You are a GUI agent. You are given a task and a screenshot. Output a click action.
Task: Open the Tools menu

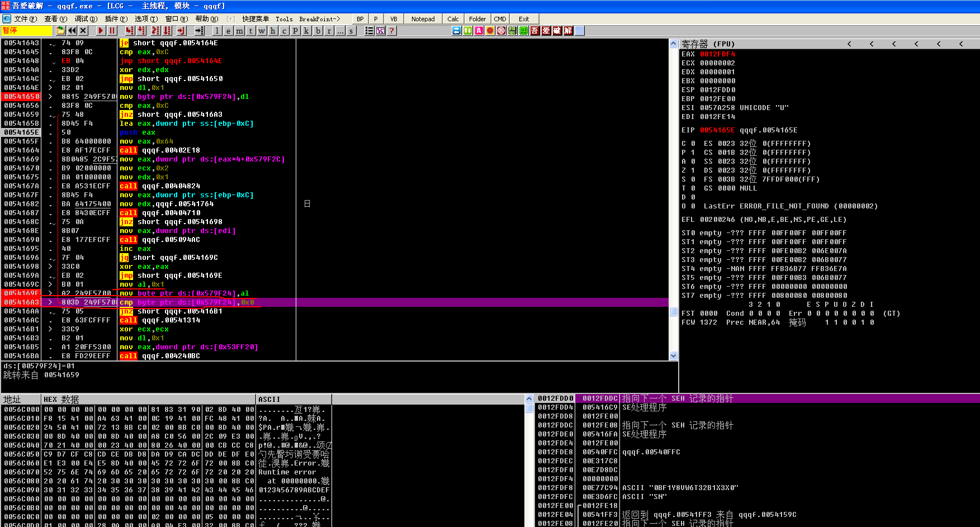[x=284, y=19]
